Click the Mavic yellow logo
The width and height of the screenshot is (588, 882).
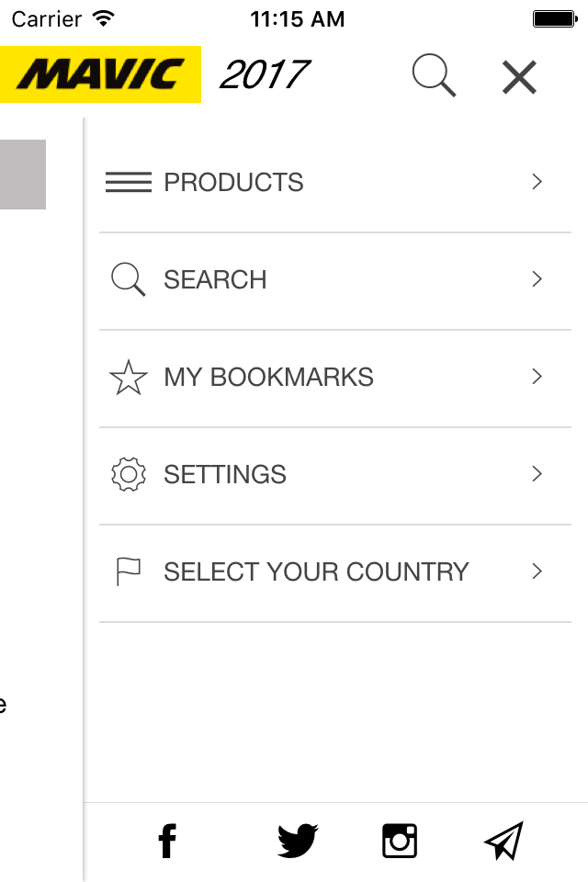coord(100,74)
